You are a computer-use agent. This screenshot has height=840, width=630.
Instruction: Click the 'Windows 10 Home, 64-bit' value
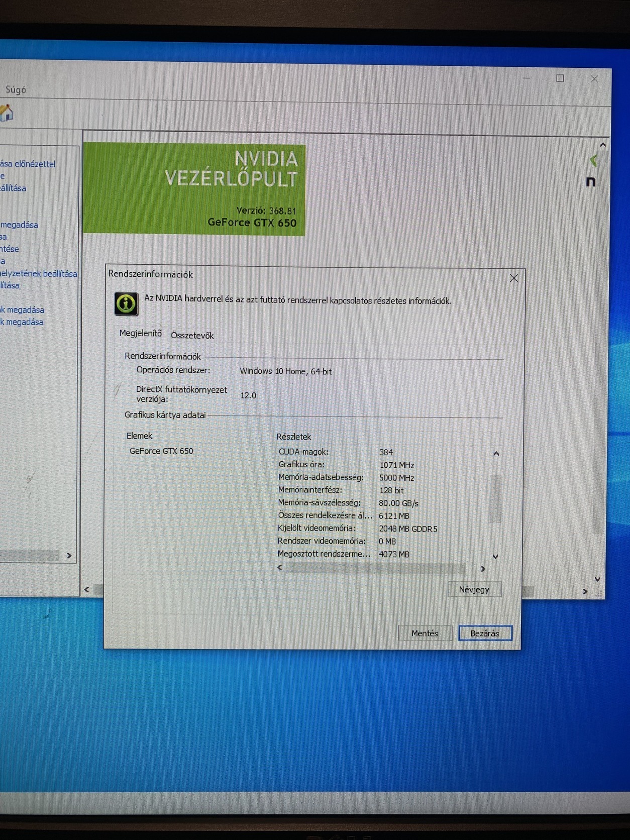click(285, 371)
